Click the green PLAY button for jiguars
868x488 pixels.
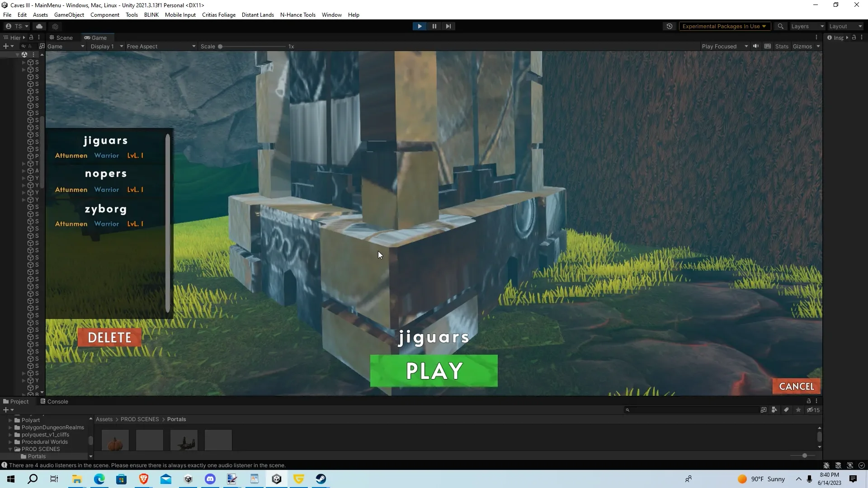[x=434, y=371]
